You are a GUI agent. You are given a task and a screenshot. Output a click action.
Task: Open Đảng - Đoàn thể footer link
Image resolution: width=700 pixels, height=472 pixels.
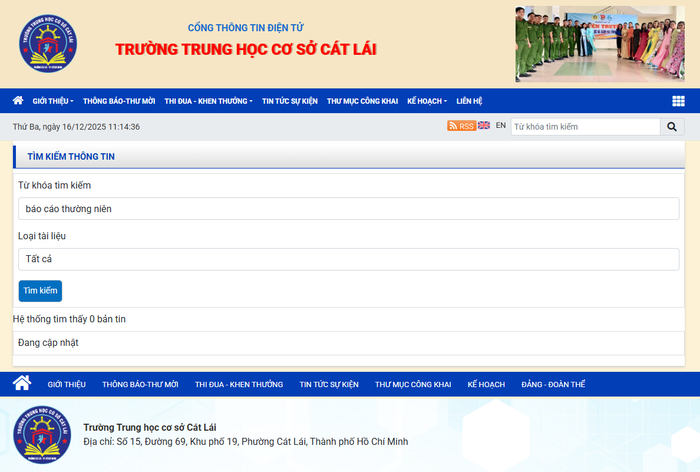coord(553,385)
